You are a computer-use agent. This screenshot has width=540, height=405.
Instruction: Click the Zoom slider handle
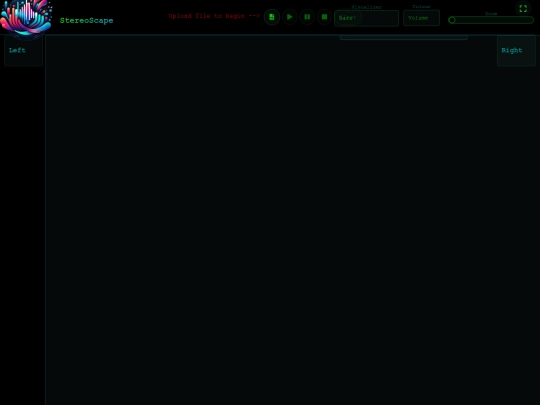click(452, 20)
